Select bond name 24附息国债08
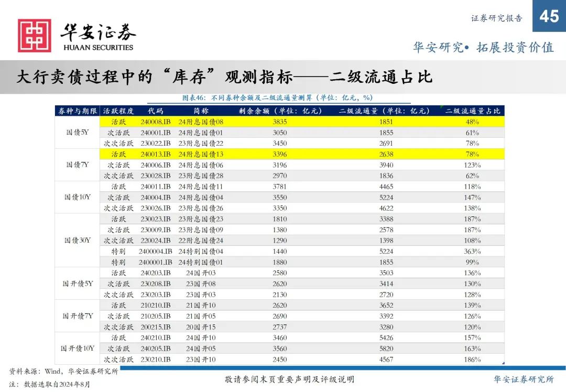Screen dimensions: 566x392 pos(201,122)
